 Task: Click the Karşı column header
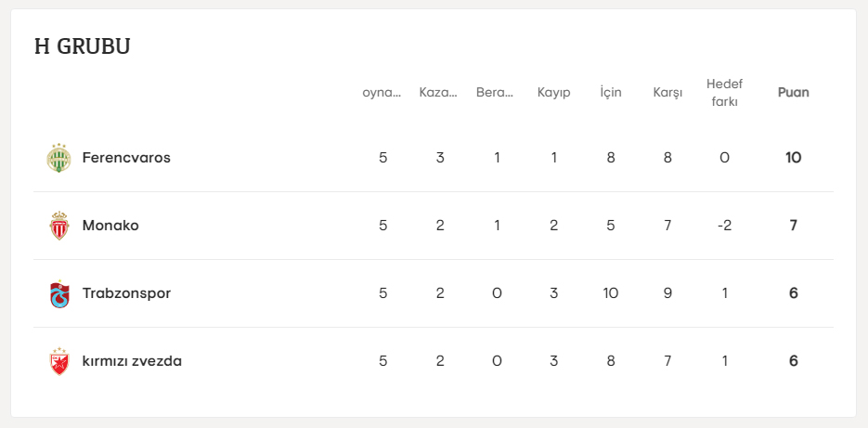coord(667,93)
